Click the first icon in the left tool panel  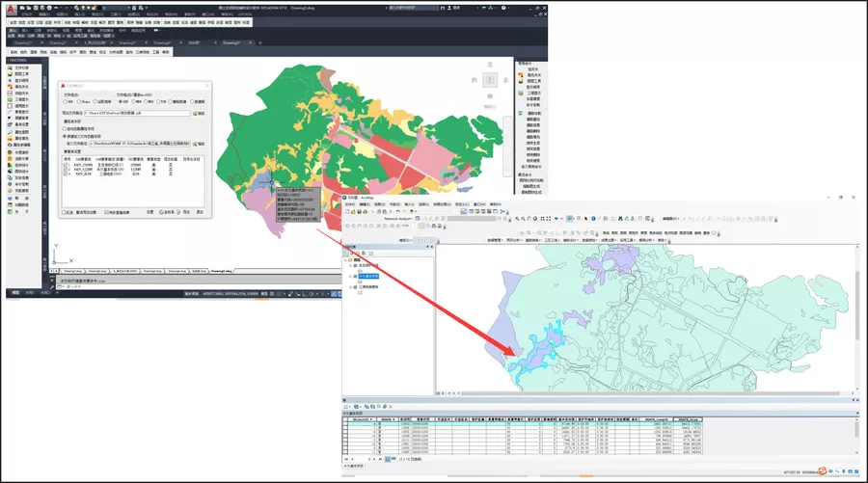coord(10,67)
